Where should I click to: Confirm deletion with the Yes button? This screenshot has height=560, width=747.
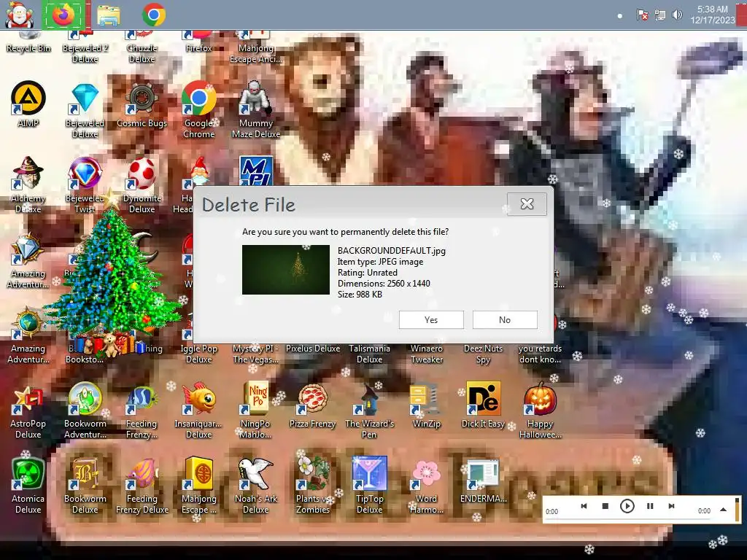431,320
